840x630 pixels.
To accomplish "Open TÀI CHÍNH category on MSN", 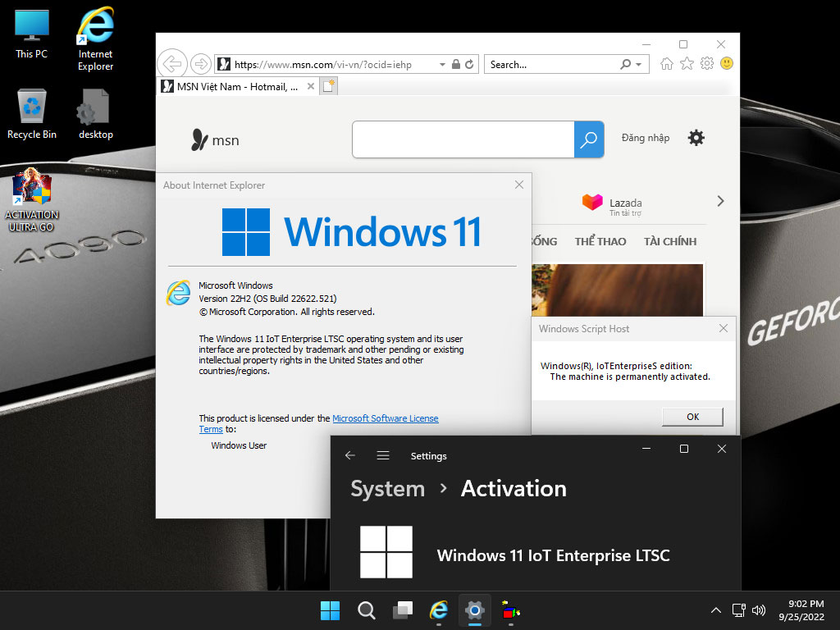I will [670, 242].
